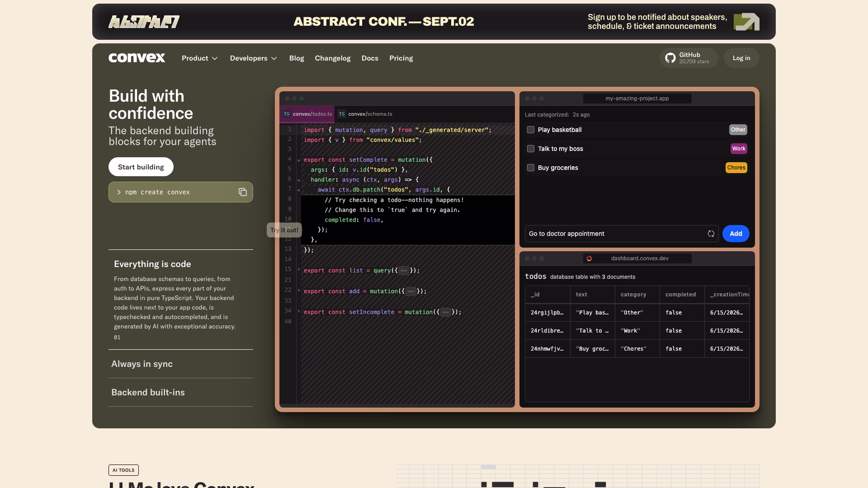Click the "Buy groc…" text cell
This screenshot has width=868, height=488.
593,349
